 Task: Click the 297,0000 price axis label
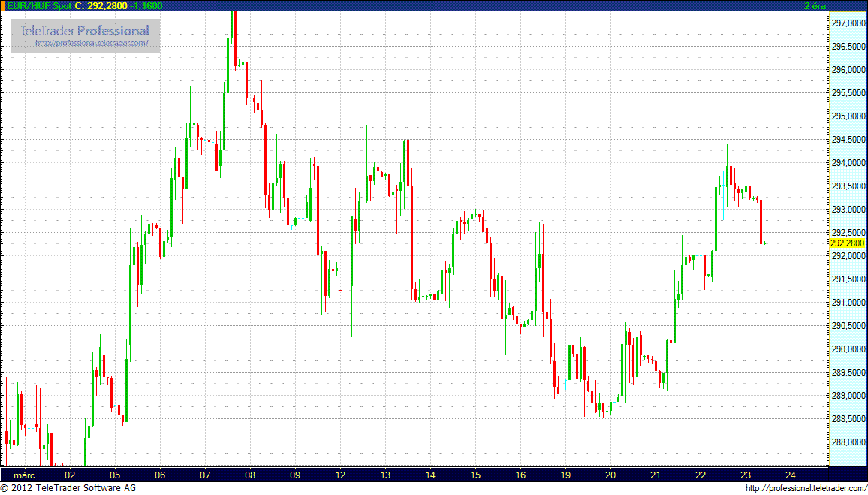coord(848,23)
